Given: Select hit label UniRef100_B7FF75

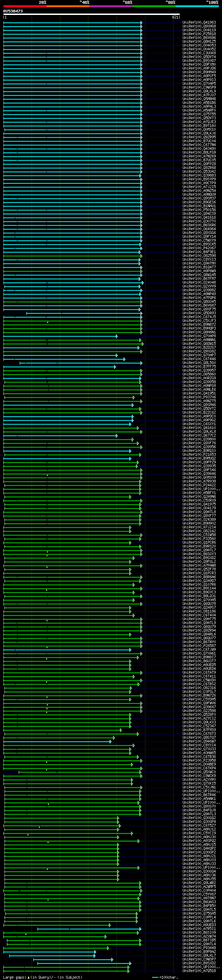Looking at the screenshot, I should 199,367.
